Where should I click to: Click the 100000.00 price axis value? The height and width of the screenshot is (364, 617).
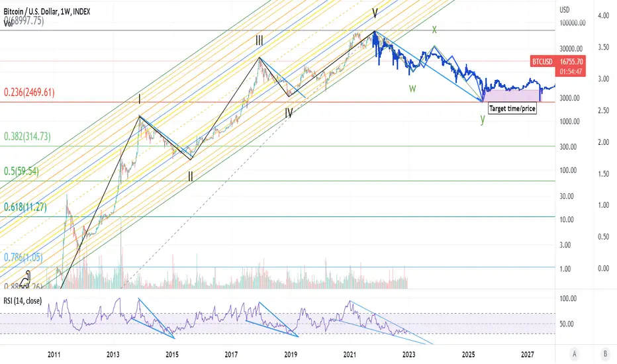573,23
